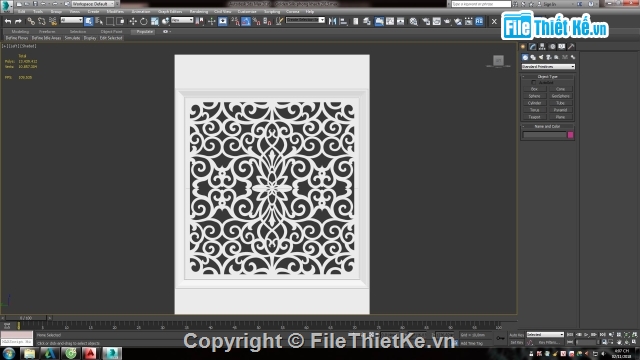Open the object color swatch
Screen dimensions: 640x360
pos(571,135)
